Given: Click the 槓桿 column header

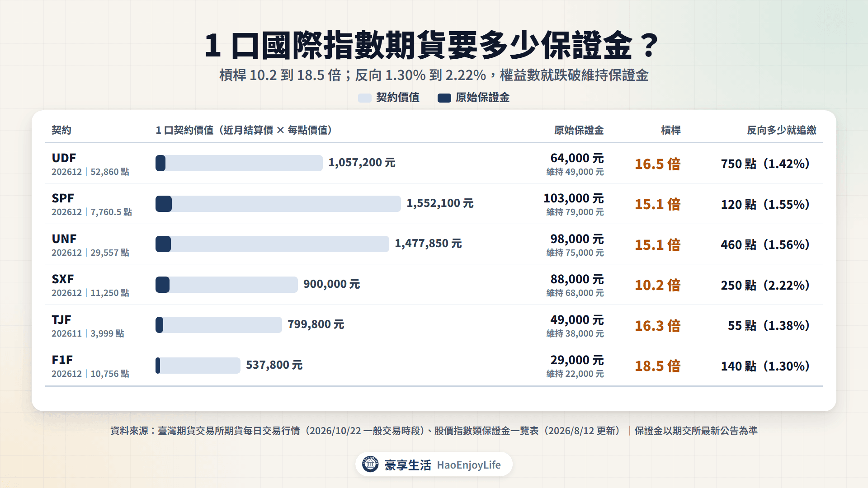Looking at the screenshot, I should pos(671,130).
